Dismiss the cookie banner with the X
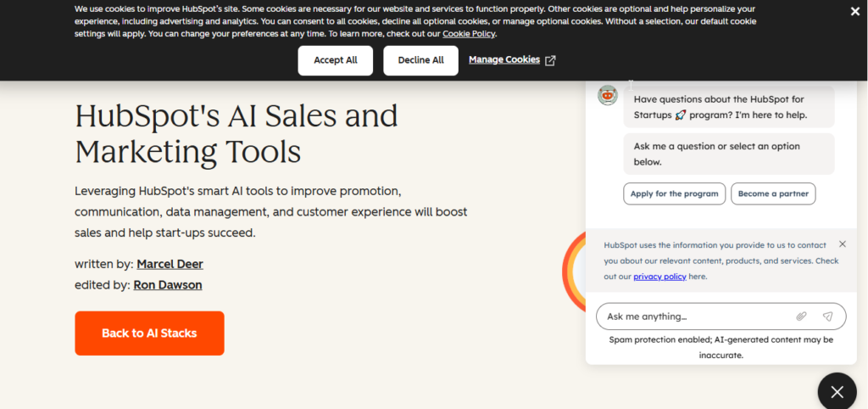 854,12
